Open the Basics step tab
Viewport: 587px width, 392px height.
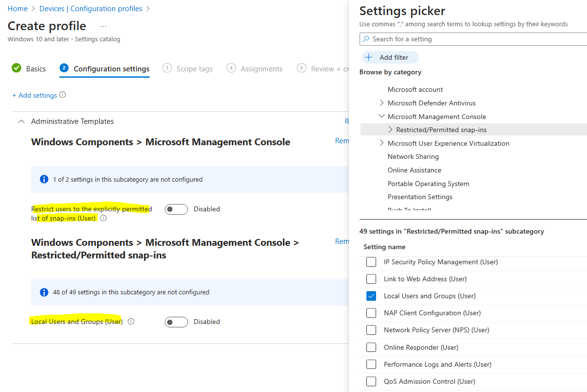pyautogui.click(x=29, y=68)
